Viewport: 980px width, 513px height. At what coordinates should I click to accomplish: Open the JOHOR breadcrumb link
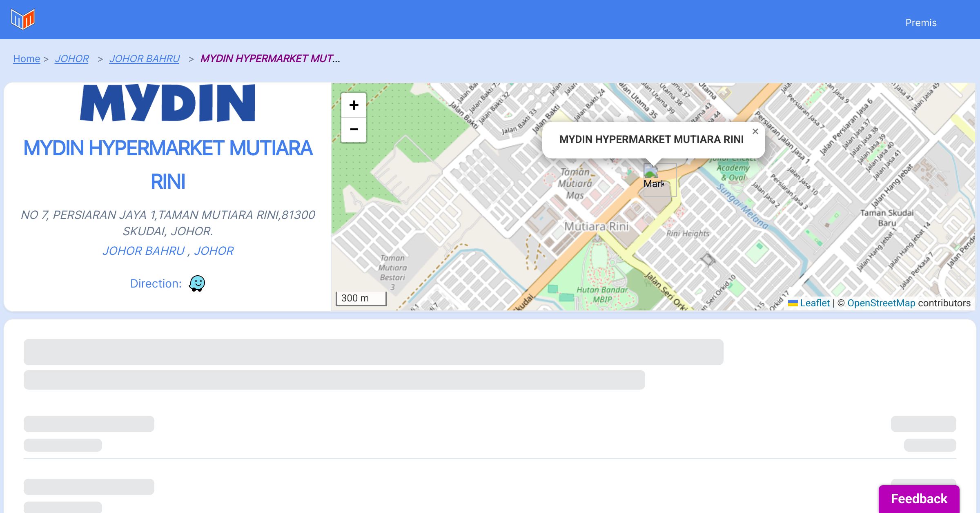click(71, 59)
